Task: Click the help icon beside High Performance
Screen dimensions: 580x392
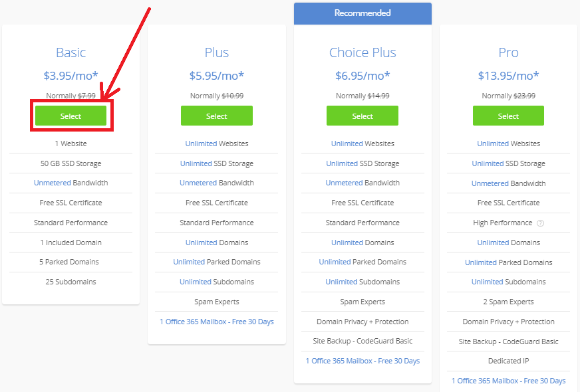Action: point(540,223)
